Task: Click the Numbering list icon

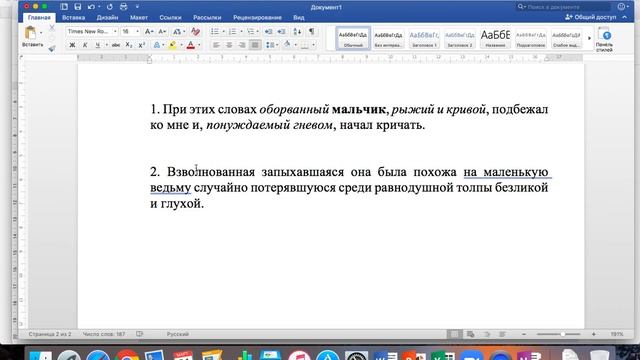Action: pyautogui.click(x=232, y=31)
